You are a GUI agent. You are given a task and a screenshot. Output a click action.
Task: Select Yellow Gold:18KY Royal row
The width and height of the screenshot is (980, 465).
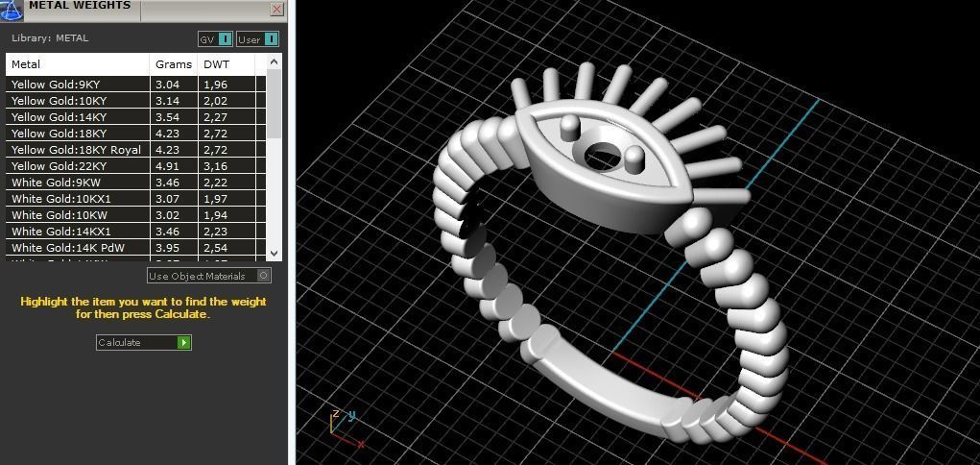(135, 150)
